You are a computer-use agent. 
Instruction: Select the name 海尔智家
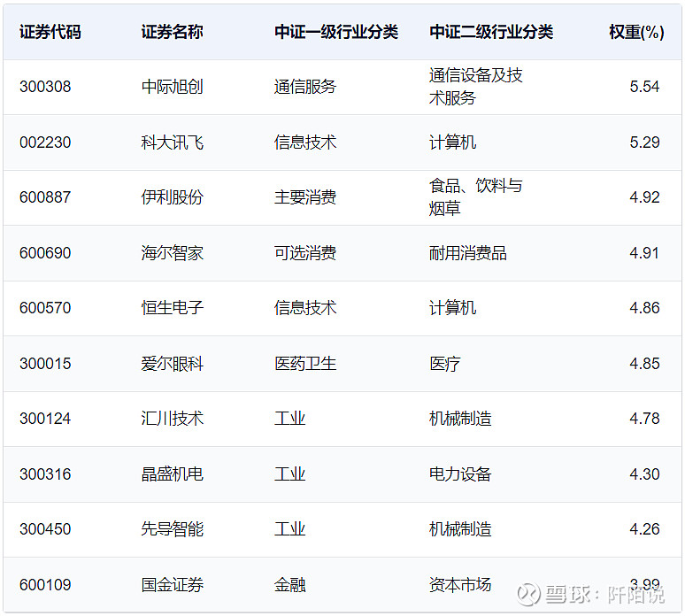pyautogui.click(x=172, y=253)
